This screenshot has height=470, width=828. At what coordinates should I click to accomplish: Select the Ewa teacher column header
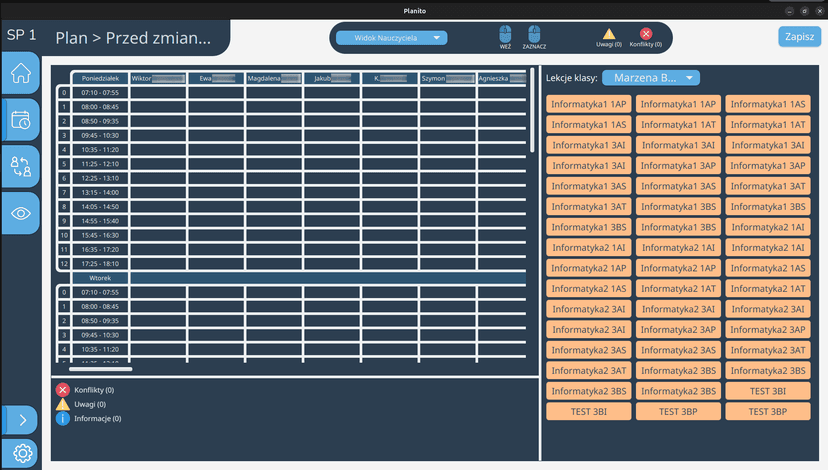pyautogui.click(x=217, y=78)
